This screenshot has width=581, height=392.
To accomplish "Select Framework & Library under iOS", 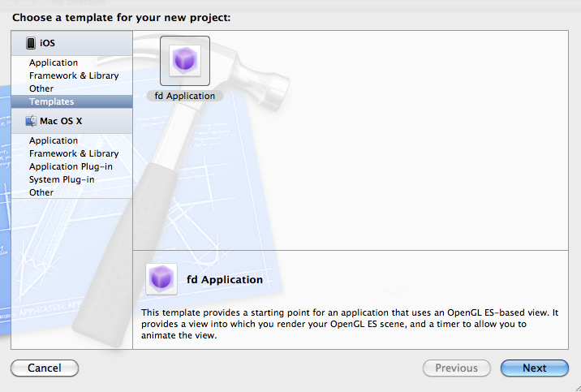I will [x=74, y=75].
